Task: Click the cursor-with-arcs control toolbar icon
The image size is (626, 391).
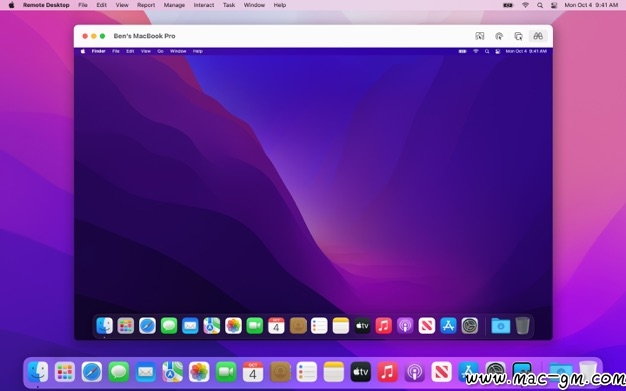Action: [x=499, y=36]
